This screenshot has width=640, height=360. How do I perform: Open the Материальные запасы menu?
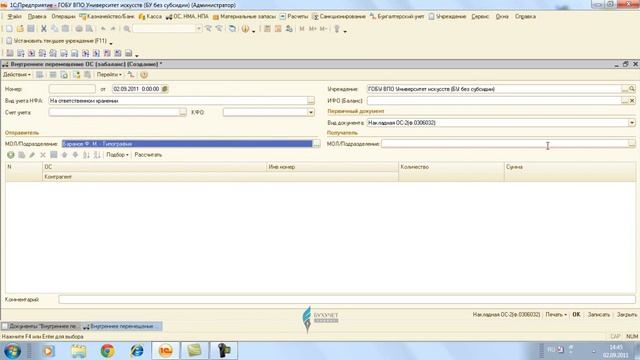(x=244, y=17)
